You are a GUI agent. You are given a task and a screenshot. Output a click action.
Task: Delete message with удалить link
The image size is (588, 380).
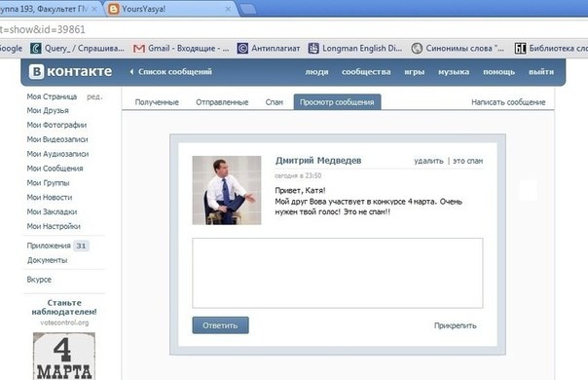(x=428, y=161)
